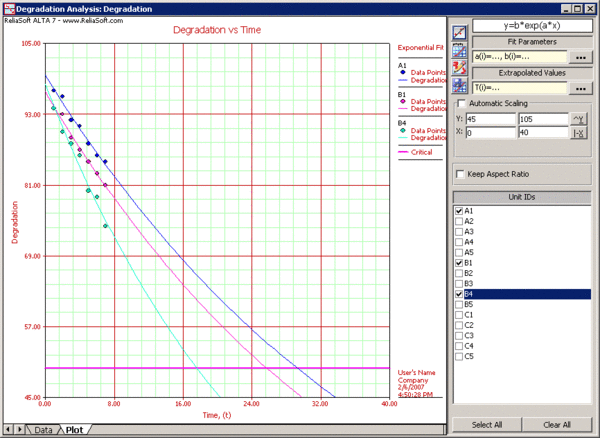
Task: Open Fit Parameters ellipsis button
Action: click(581, 57)
